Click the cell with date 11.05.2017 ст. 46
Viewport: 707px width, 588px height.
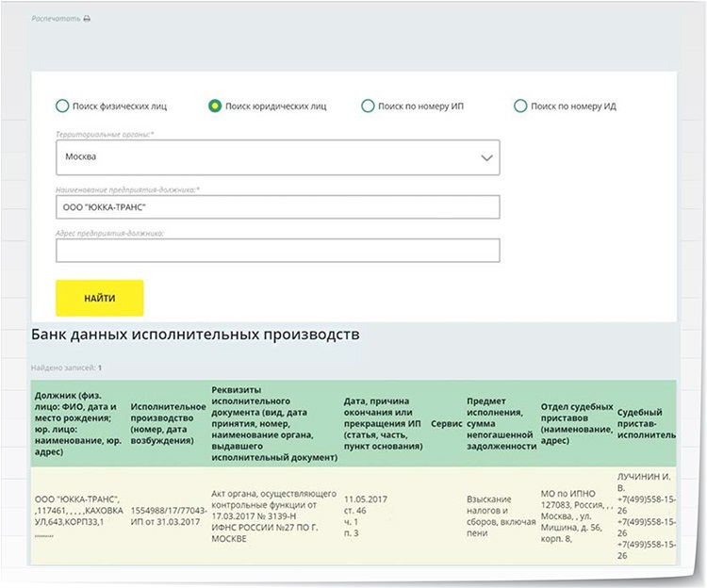tap(365, 515)
